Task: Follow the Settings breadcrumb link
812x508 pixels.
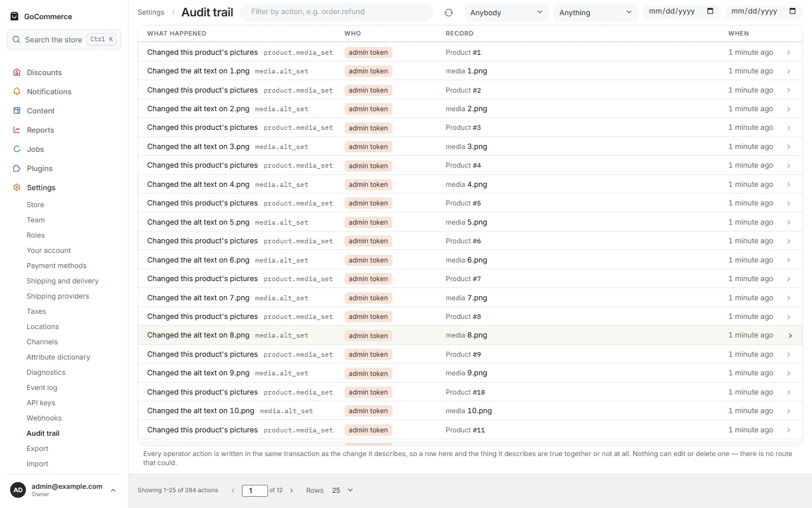Action: tap(151, 12)
